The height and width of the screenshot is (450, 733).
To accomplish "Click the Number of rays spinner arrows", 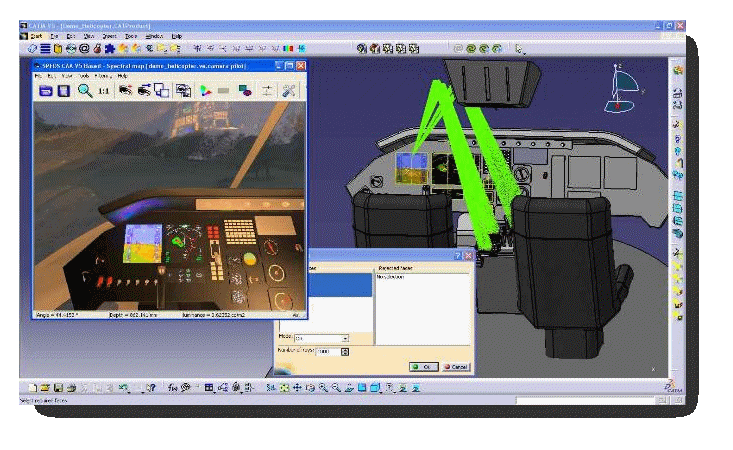I will pos(344,352).
